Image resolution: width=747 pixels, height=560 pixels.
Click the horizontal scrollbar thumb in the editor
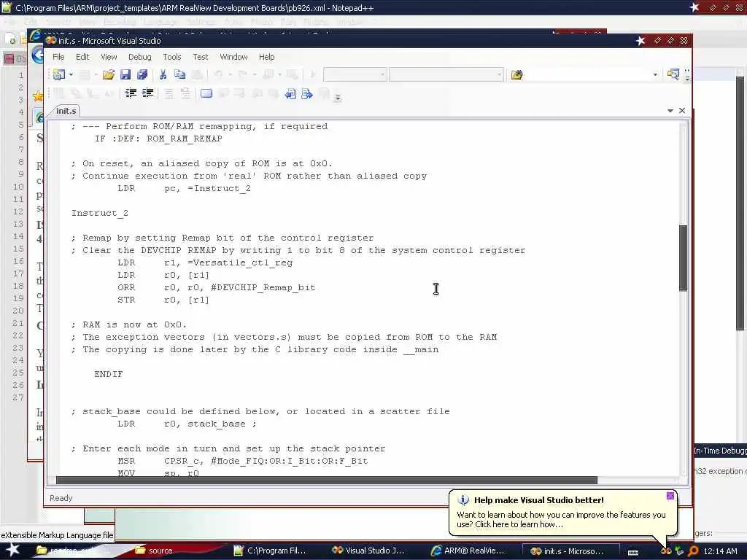326,480
